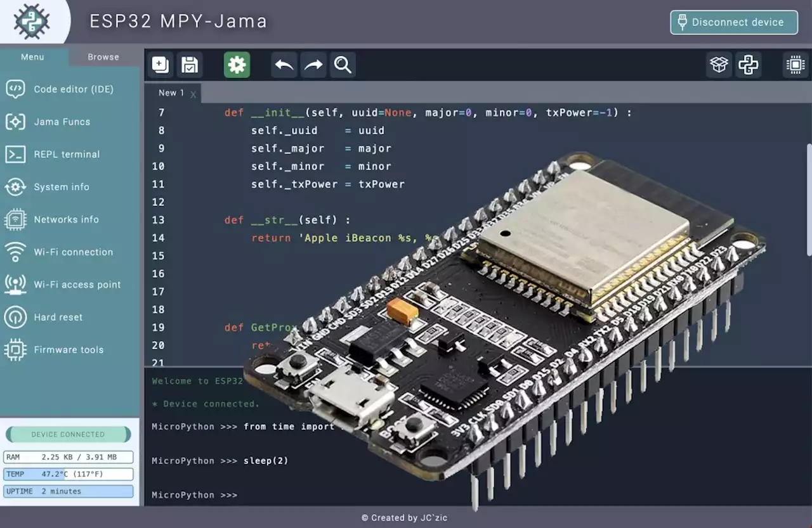Click the '* Device connected.' terminal message
Viewport: 812px width, 528px height.
point(206,404)
